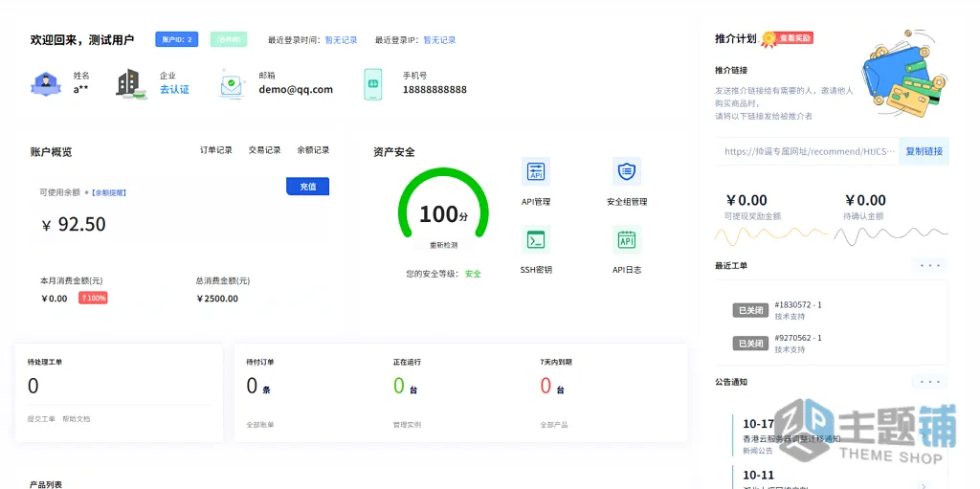Image resolution: width=980 pixels, height=489 pixels.
Task: Click the enterprise building icon
Action: point(130,84)
